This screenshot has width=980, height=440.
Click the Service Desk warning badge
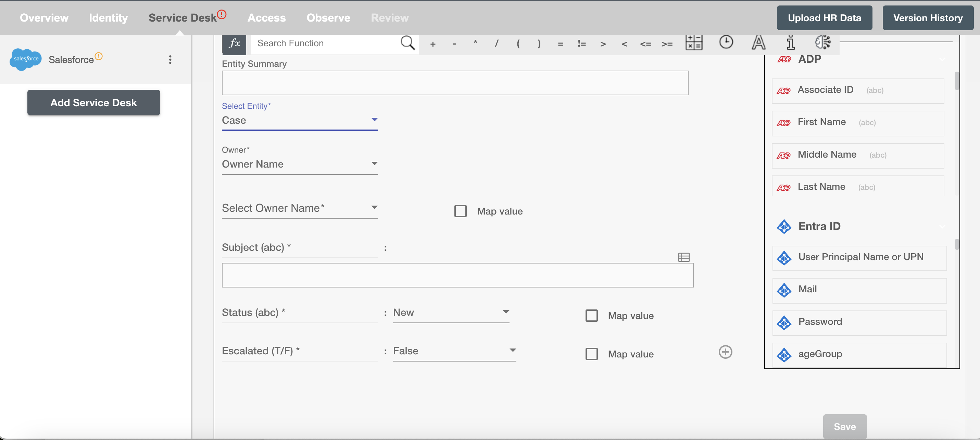[x=222, y=14]
